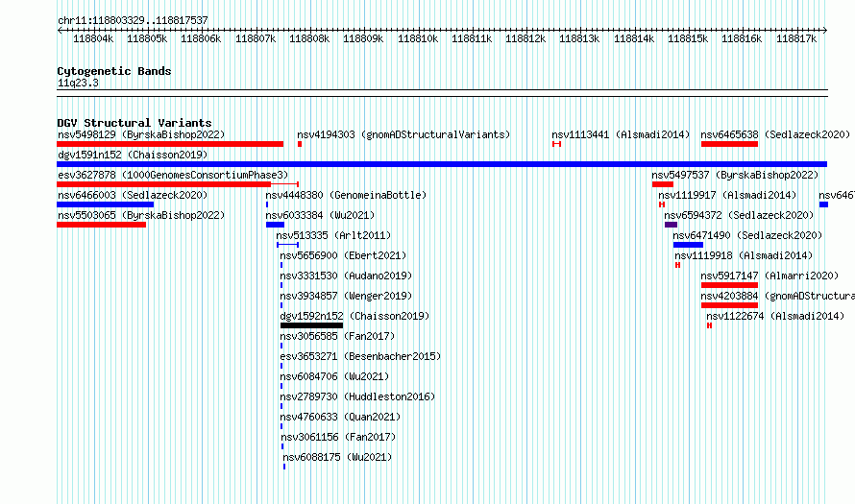Select dgv1591n152 (Chaisson2019) label
855x504 pixels.
point(133,155)
